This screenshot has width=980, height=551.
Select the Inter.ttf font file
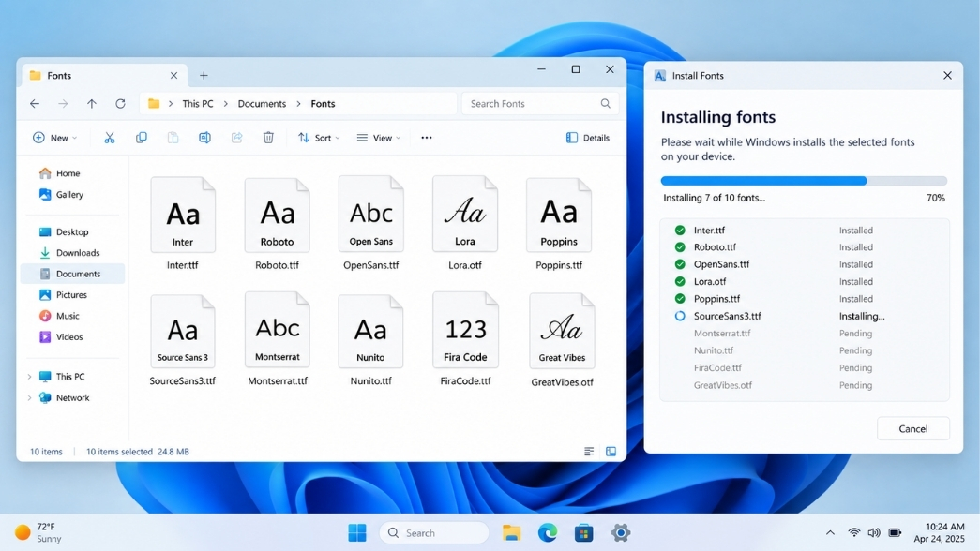(x=183, y=224)
